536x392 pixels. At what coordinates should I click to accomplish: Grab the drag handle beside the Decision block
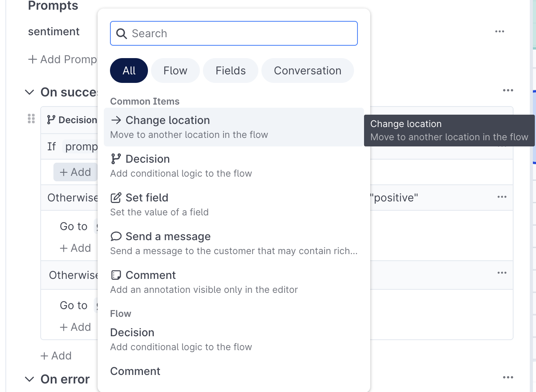(x=31, y=119)
